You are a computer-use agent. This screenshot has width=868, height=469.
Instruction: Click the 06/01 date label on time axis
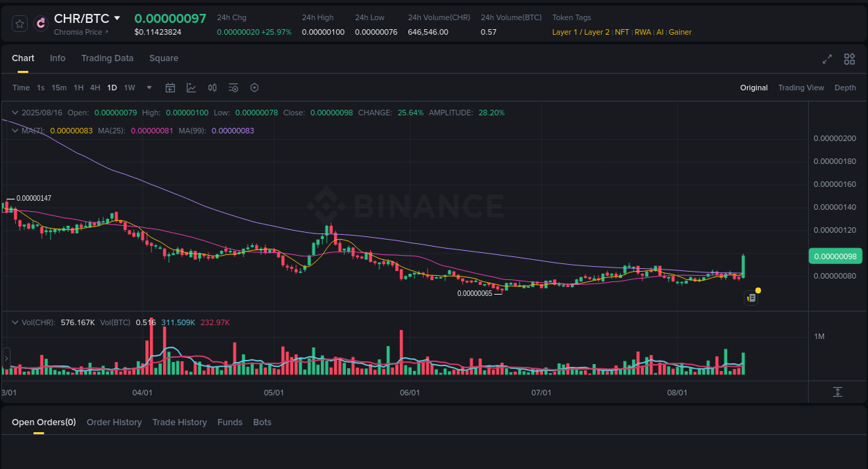coord(410,393)
